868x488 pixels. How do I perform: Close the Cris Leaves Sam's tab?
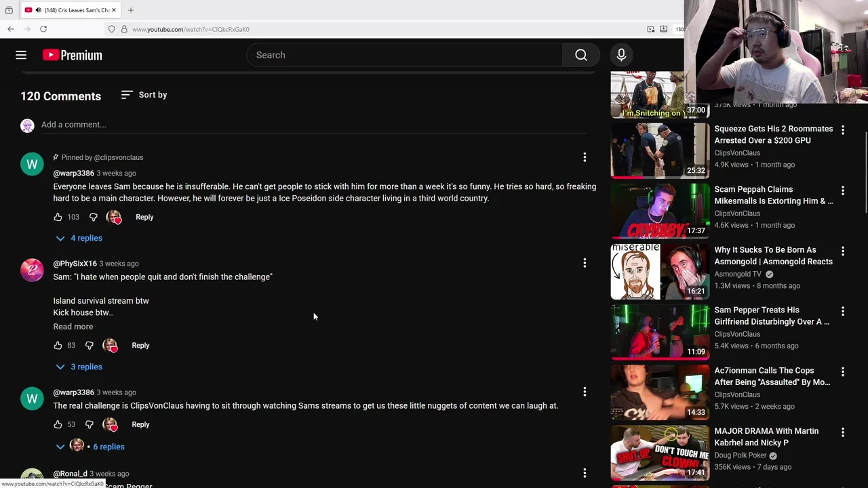(115, 10)
